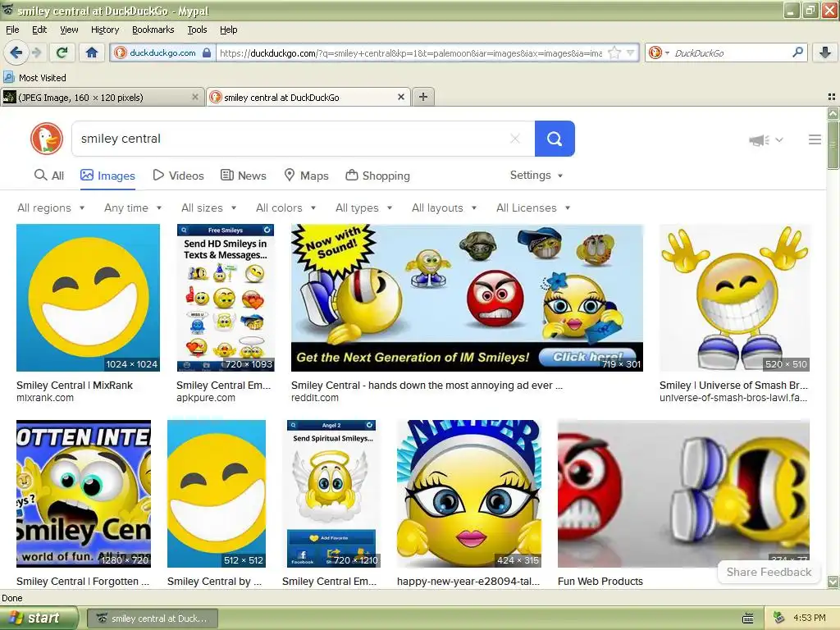The width and height of the screenshot is (840, 630).
Task: Click the blue search magnifier button
Action: click(555, 139)
